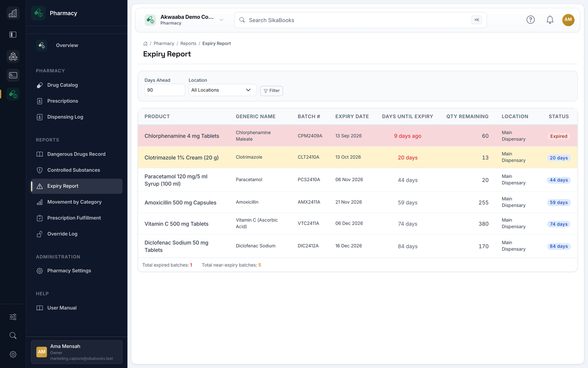Click the magnifier search icon in rail
This screenshot has width=588, height=368.
tap(13, 336)
